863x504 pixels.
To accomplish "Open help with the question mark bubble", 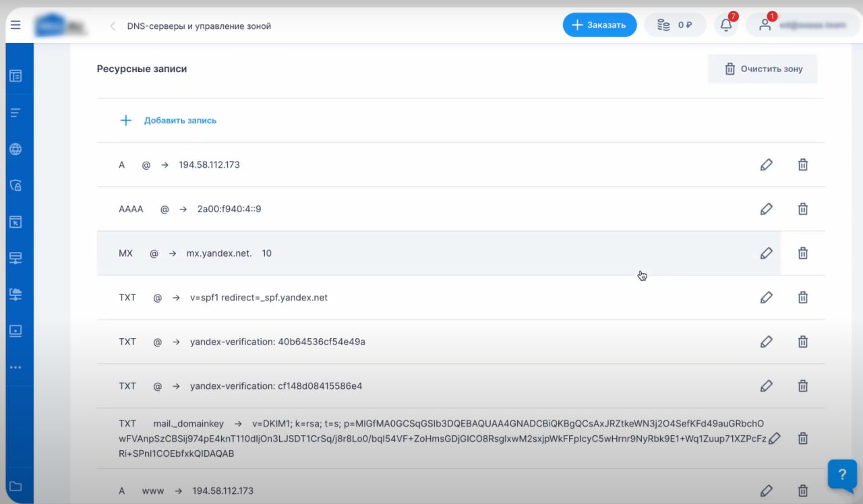I will coord(842,475).
